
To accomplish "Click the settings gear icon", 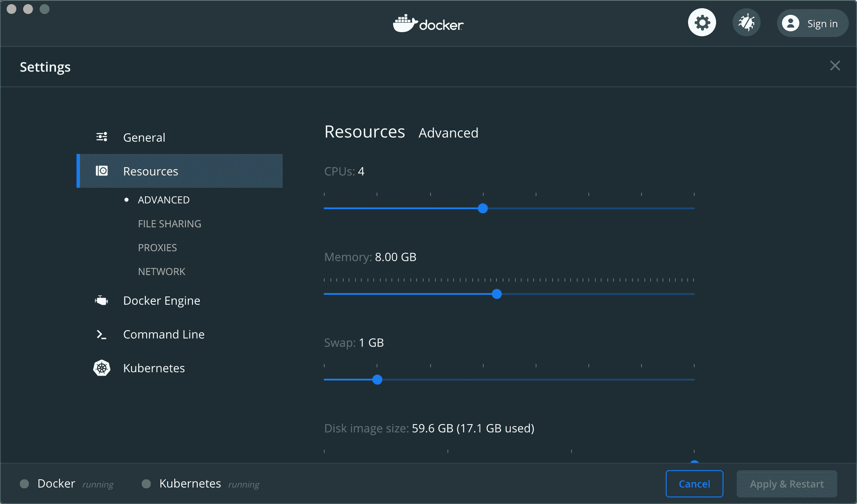I will (x=702, y=23).
